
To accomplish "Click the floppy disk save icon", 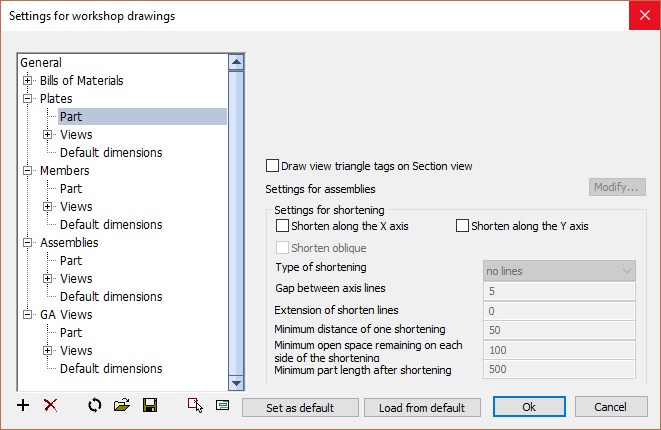I will click(150, 406).
